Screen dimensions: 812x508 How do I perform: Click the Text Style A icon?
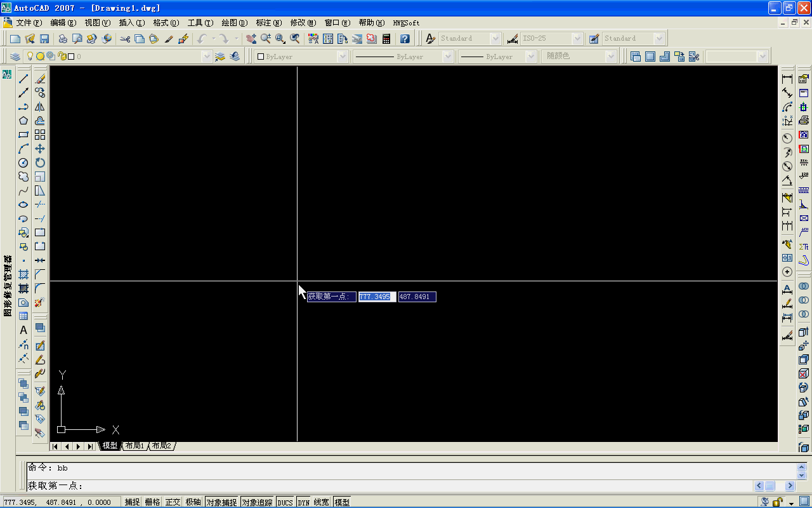coord(431,39)
